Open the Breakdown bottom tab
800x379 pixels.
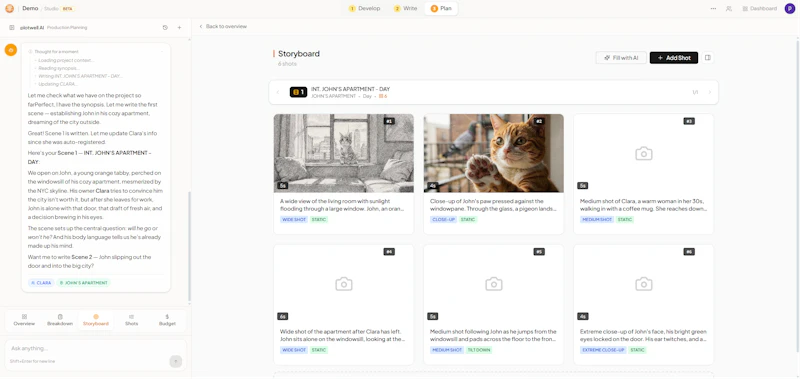60,320
